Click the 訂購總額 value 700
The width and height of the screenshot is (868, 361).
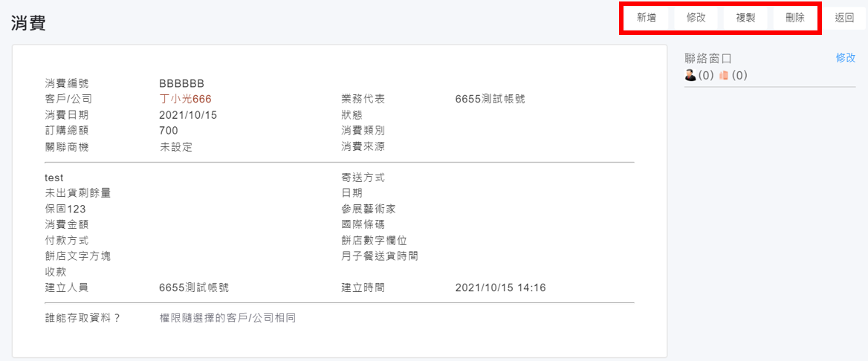point(169,131)
